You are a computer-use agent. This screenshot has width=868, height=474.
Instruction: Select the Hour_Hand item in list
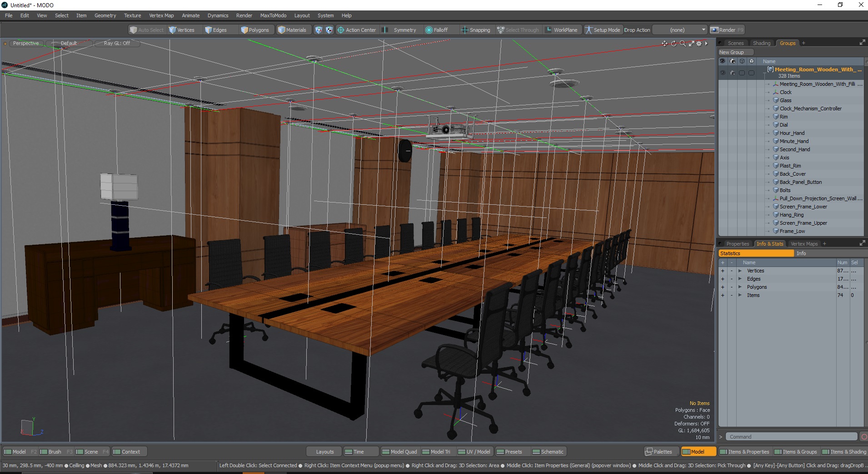(x=792, y=133)
